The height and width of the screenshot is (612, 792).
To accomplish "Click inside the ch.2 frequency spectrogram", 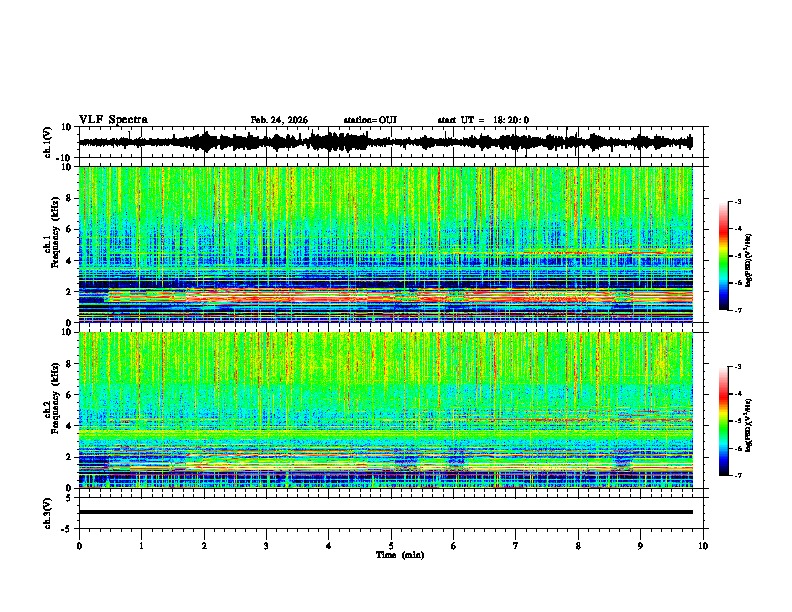I will 385,410.
